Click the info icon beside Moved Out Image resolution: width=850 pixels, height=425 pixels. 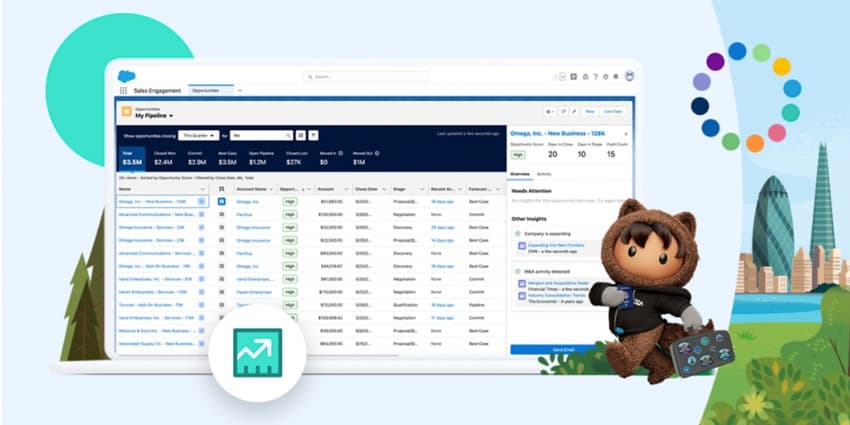[x=377, y=153]
